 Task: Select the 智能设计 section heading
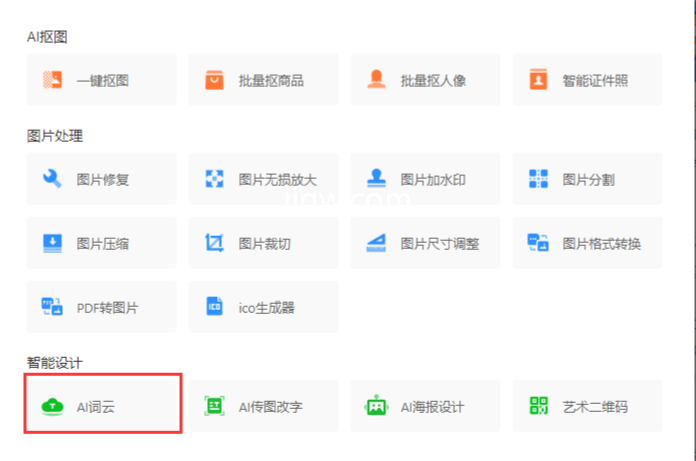click(54, 362)
